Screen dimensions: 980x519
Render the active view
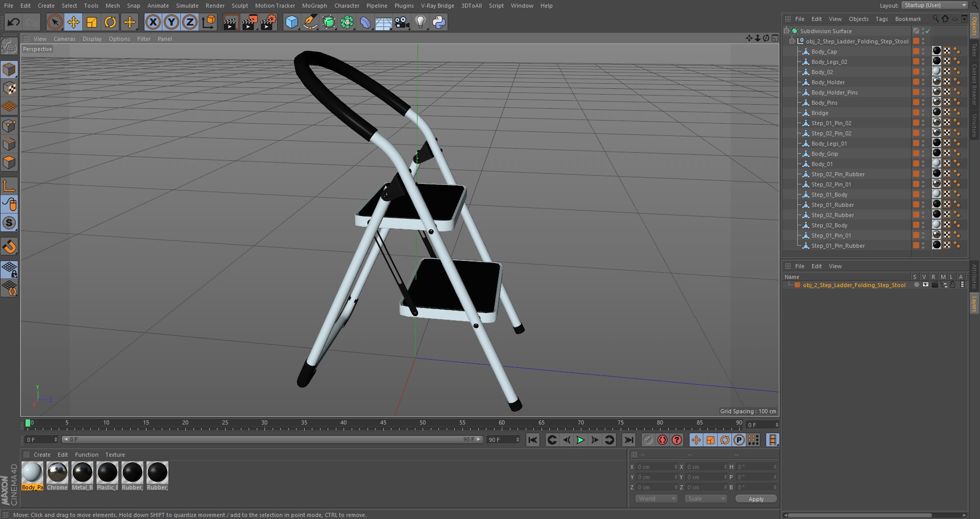pos(230,22)
